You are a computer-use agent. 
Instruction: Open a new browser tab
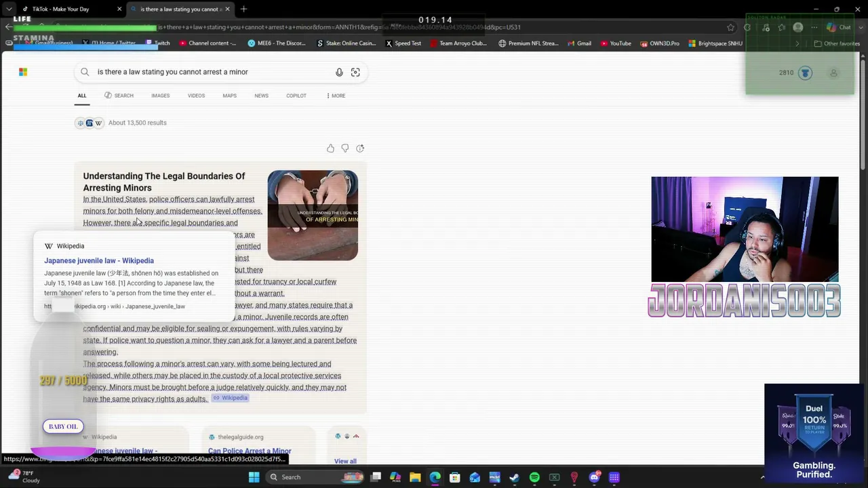pos(243,9)
